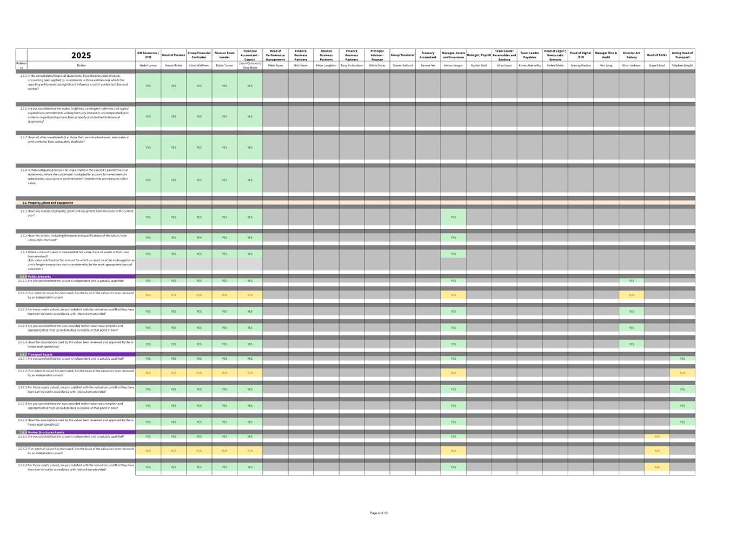Select the Marine Structures Assets purple header
The width and height of the screenshot is (756, 535).
click(76, 433)
